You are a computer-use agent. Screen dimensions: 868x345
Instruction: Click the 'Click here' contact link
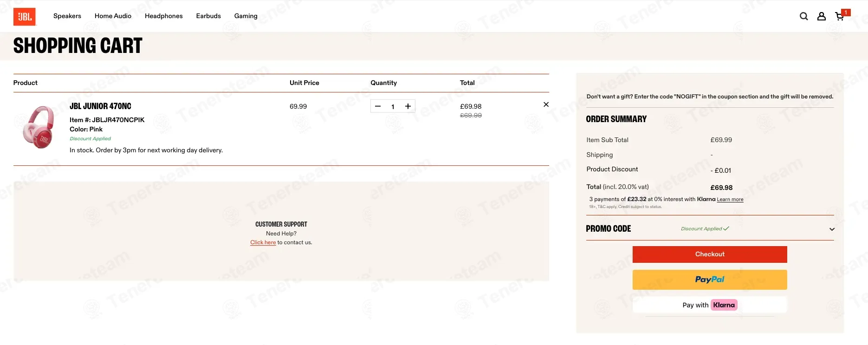(263, 242)
